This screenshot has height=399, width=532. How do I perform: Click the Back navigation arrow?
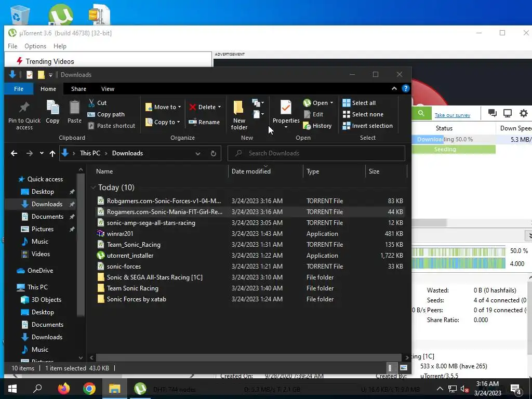(14, 153)
